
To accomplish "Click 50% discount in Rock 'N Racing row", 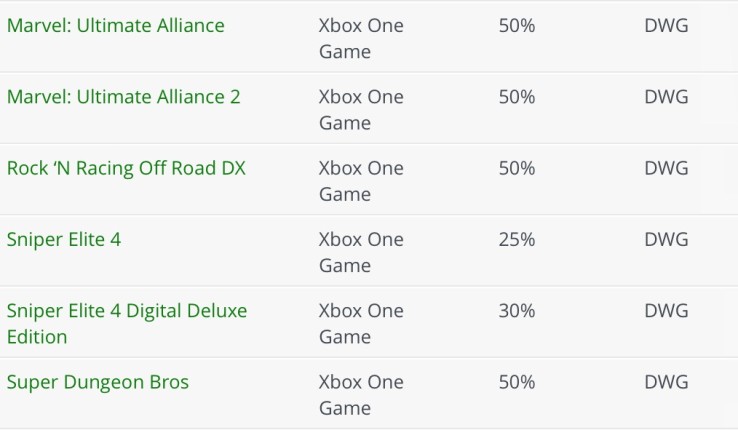I will coord(516,168).
